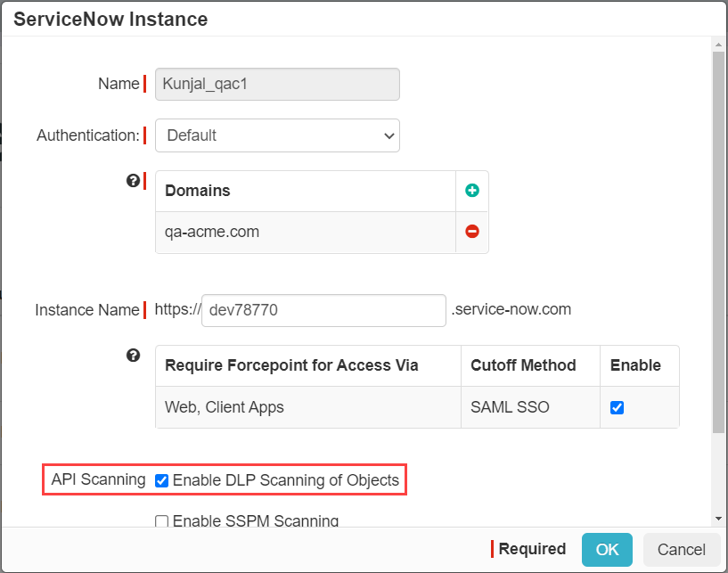Click the Instance Name input containing dev78770
The image size is (728, 573).
tap(323, 310)
